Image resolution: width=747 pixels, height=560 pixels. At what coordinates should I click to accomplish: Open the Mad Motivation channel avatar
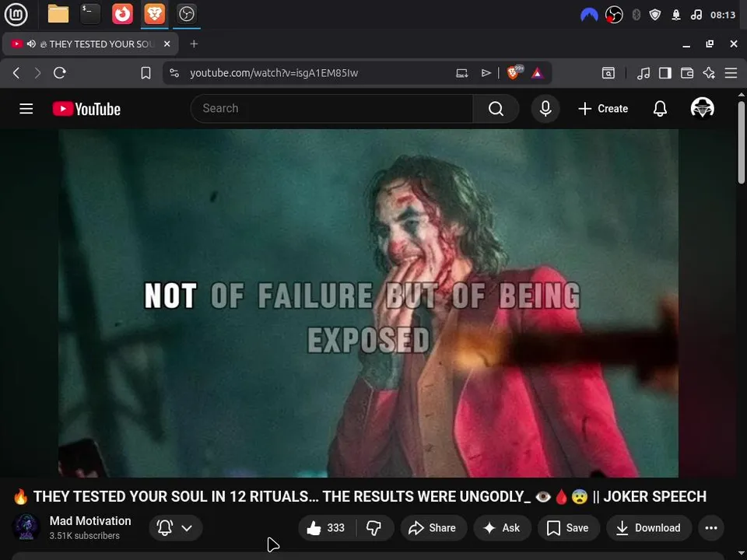coord(26,527)
